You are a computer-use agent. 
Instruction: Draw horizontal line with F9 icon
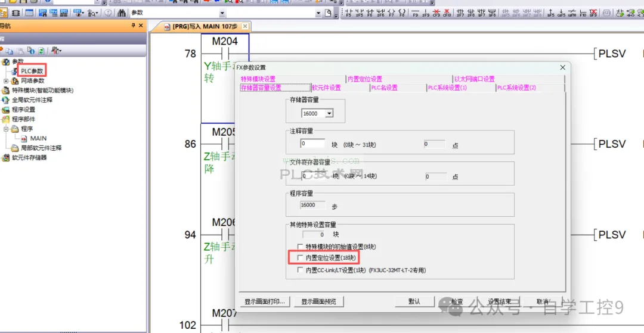[415, 13]
